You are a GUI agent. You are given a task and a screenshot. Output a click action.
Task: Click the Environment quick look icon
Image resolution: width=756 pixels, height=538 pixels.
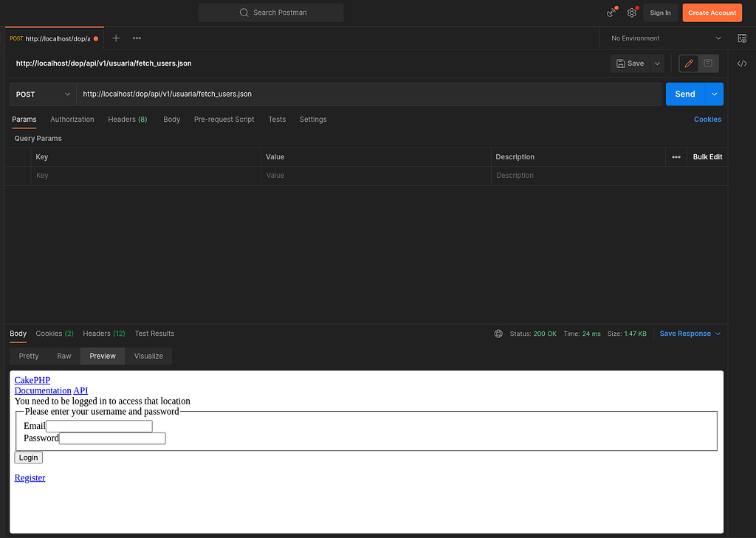pyautogui.click(x=742, y=38)
